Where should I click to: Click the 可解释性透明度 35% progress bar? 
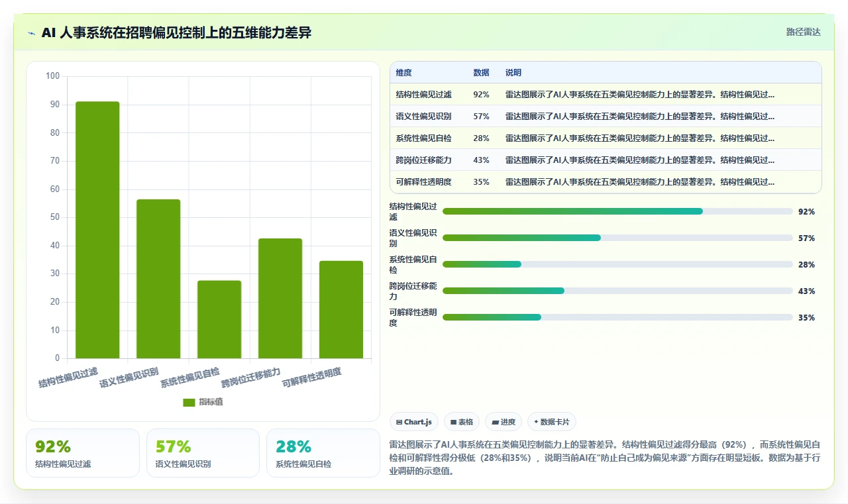tap(617, 317)
